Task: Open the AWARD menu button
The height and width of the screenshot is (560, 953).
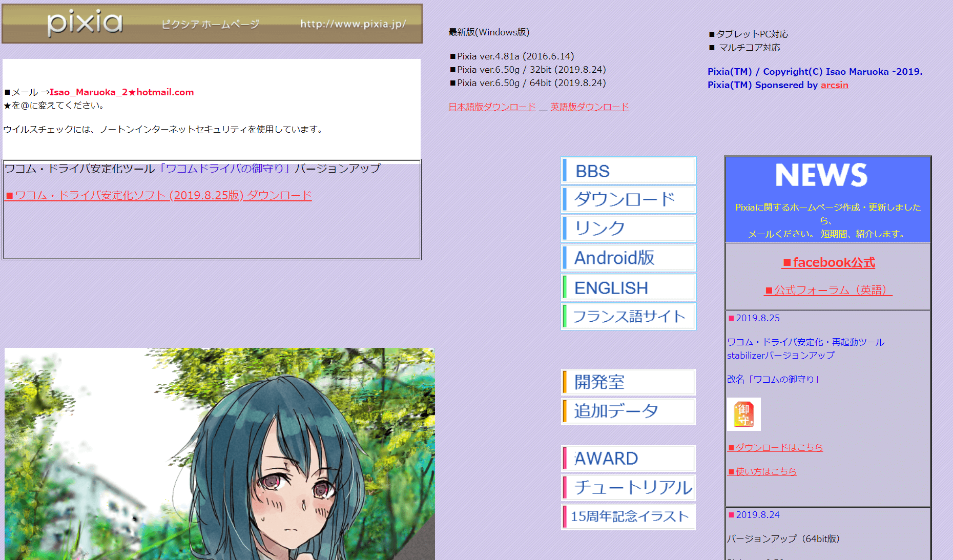Action: click(x=629, y=459)
